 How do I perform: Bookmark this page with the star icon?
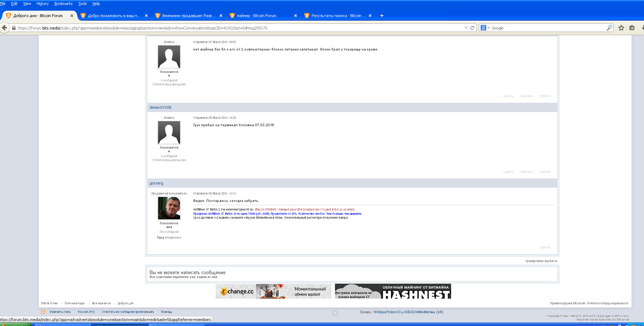621,28
